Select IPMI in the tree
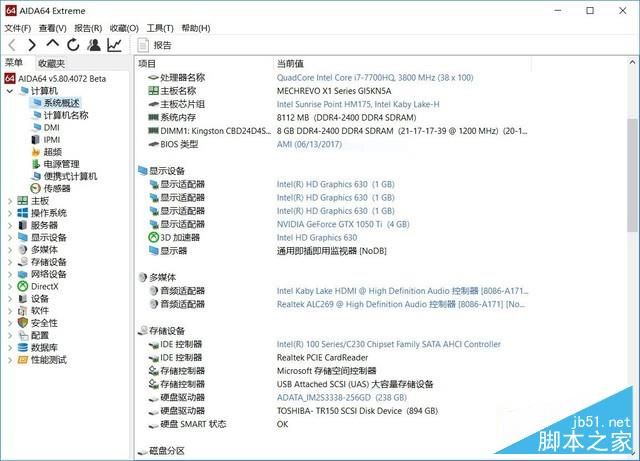This screenshot has width=640, height=461. [52, 140]
